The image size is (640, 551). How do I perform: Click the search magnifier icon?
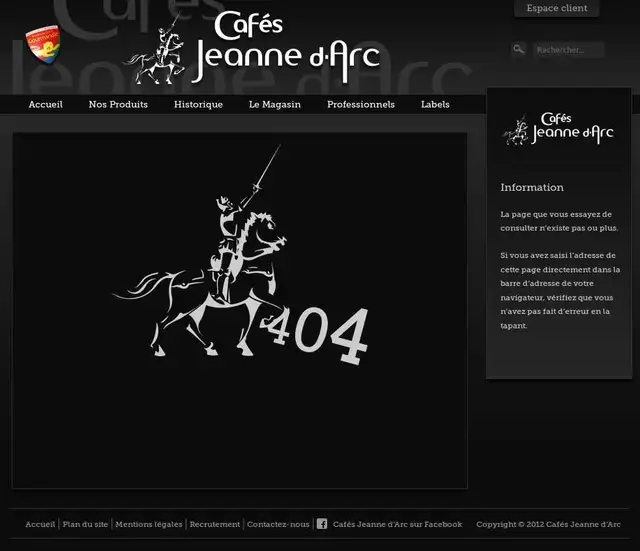point(518,49)
